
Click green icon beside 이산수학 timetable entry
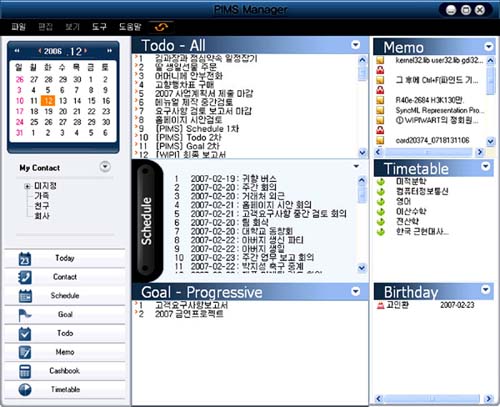pos(380,212)
